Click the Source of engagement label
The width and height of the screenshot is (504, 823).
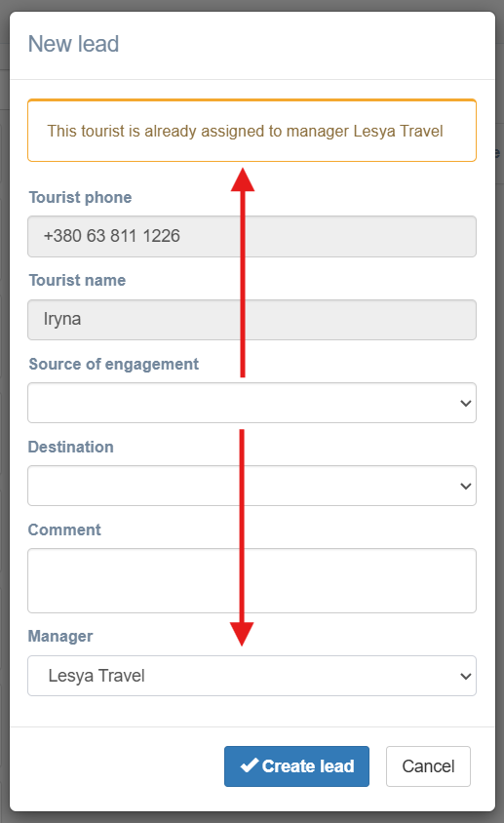point(113,365)
